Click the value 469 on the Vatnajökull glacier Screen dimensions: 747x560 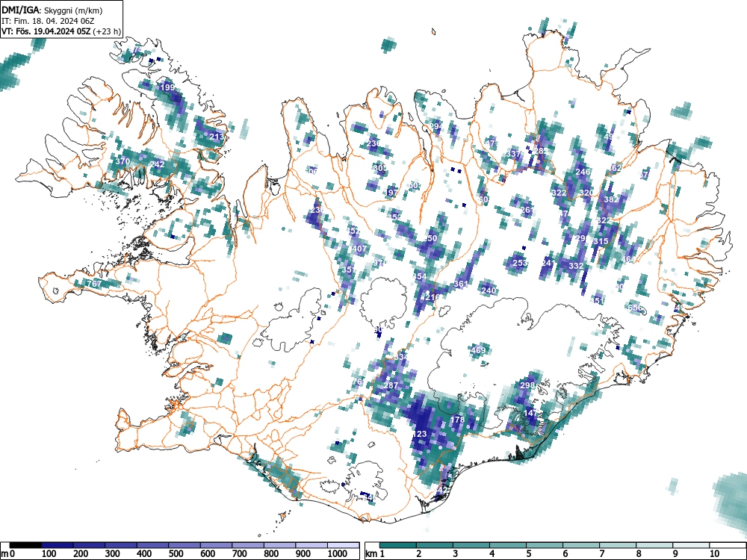coord(478,350)
